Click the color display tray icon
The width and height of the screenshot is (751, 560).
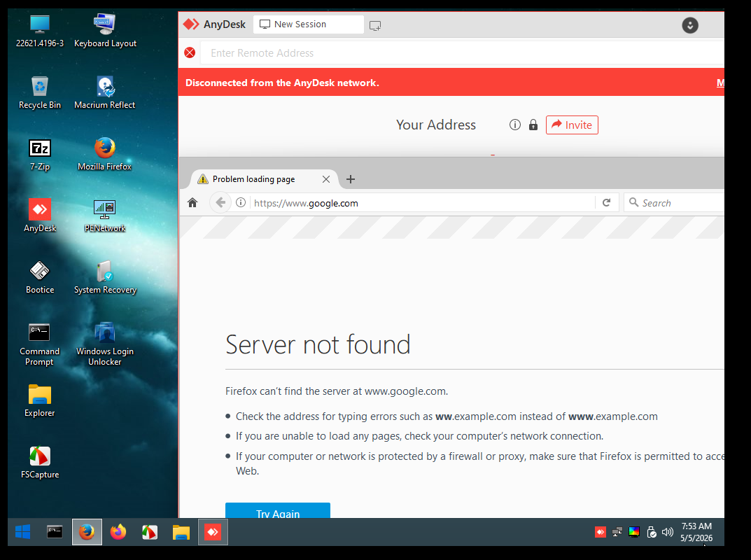coord(634,532)
